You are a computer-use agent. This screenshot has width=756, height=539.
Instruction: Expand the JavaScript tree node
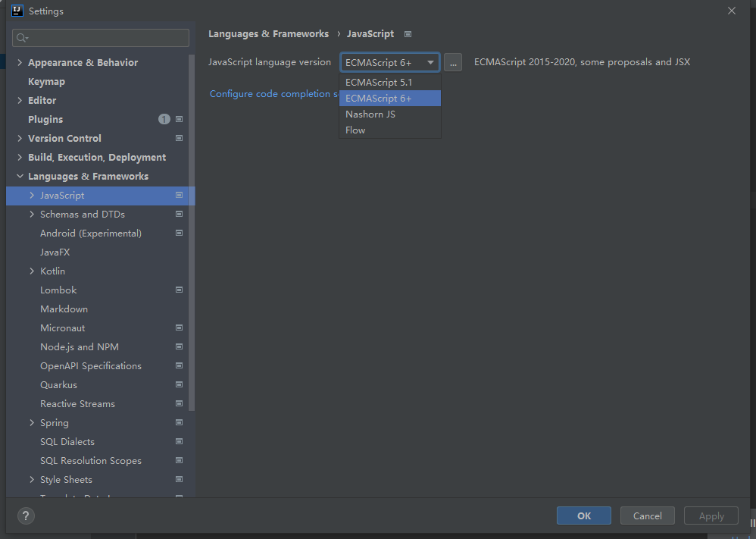tap(32, 196)
